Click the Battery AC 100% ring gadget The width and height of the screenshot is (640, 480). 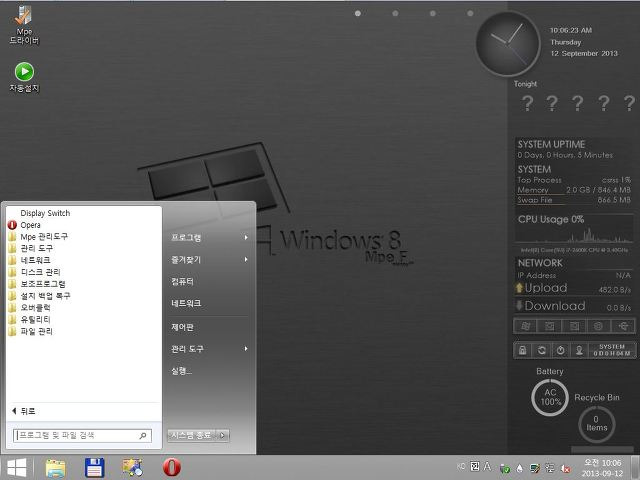pos(550,397)
